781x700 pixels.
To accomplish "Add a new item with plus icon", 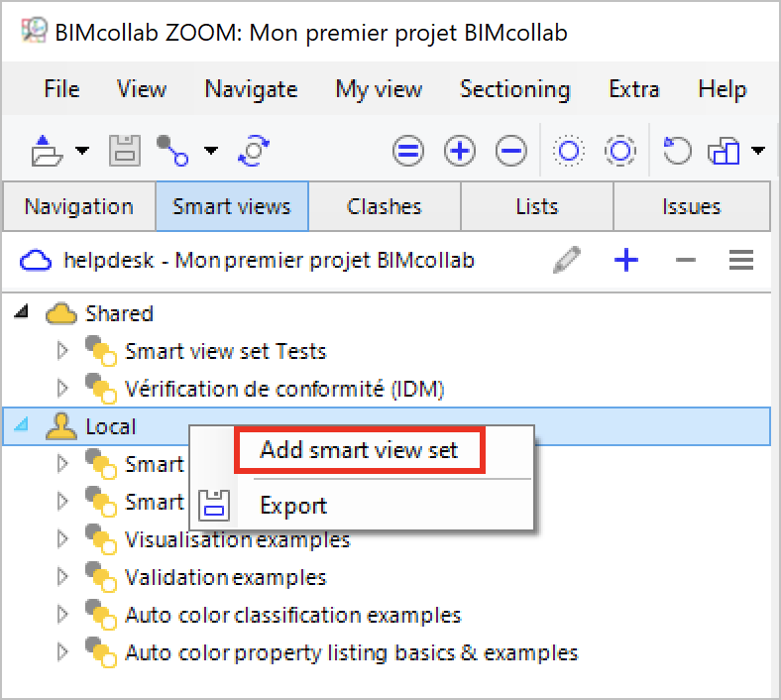I will (x=626, y=261).
